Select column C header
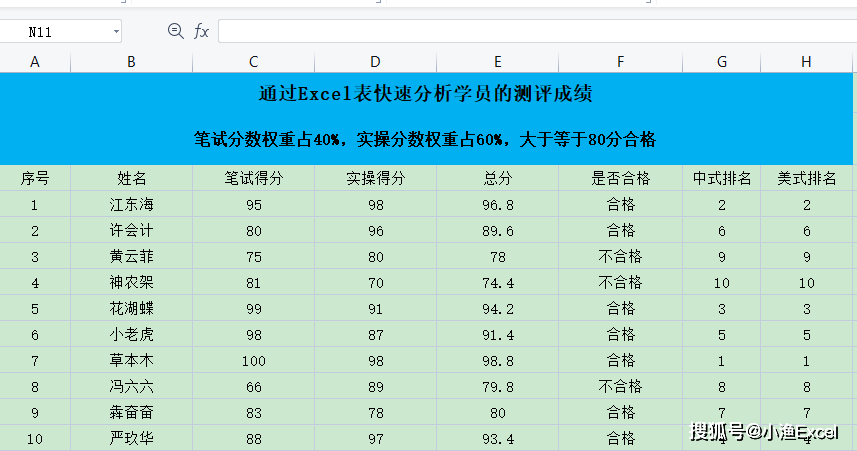Image resolution: width=857 pixels, height=451 pixels. click(x=254, y=62)
